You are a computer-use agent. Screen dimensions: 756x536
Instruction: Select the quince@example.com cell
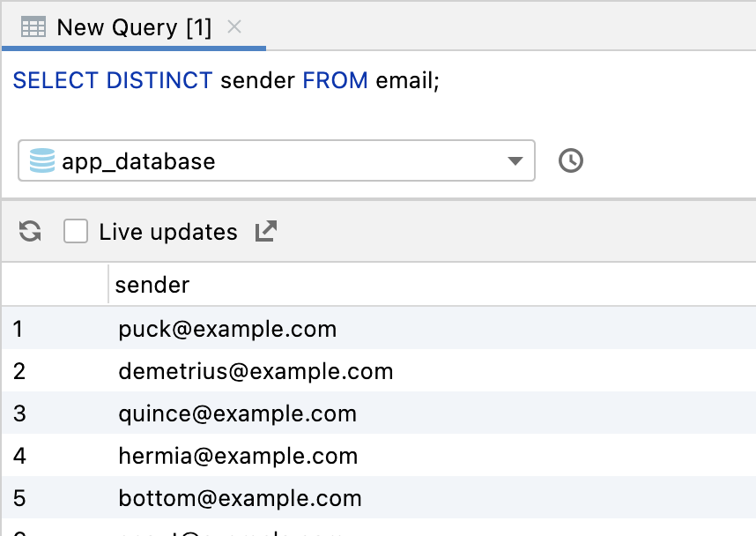tap(237, 414)
